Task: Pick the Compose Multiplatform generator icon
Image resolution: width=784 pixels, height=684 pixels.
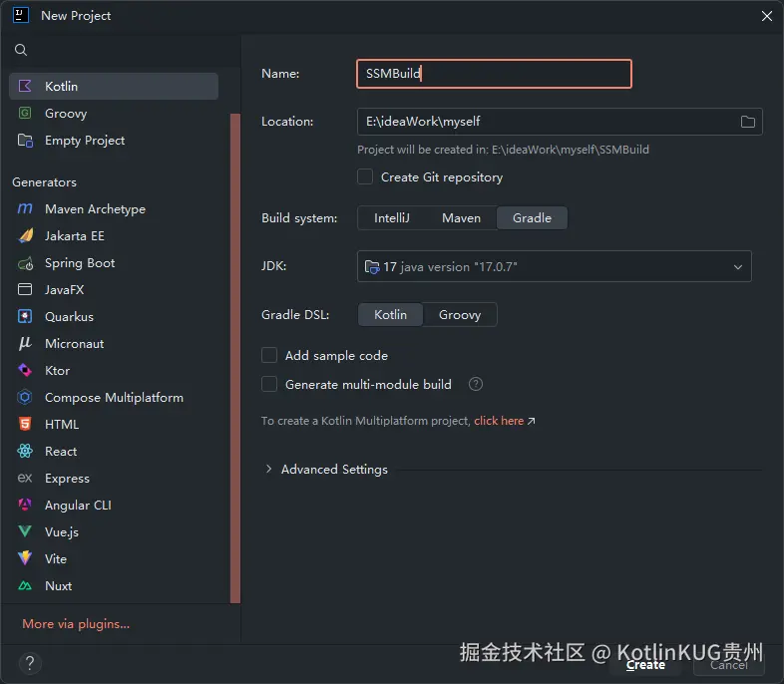Action: pos(25,397)
